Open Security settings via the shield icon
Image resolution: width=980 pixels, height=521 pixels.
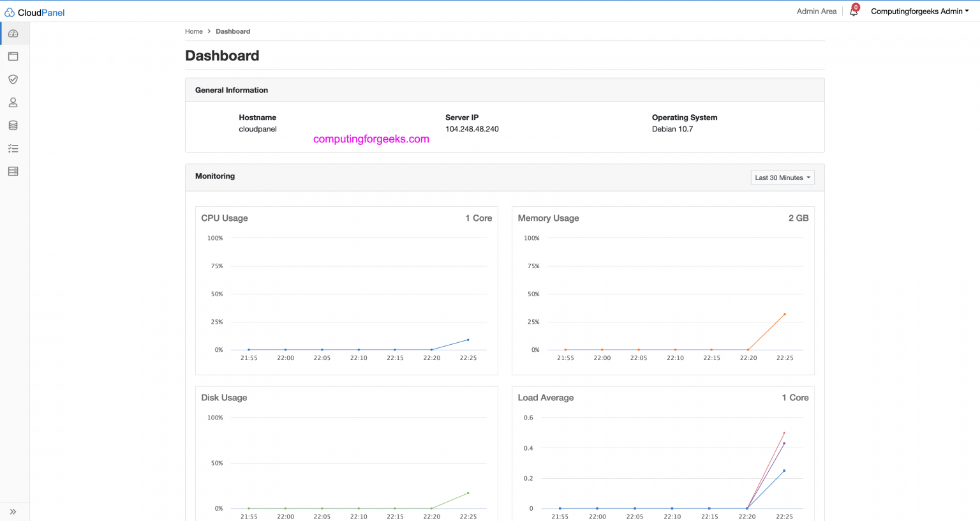(x=13, y=79)
